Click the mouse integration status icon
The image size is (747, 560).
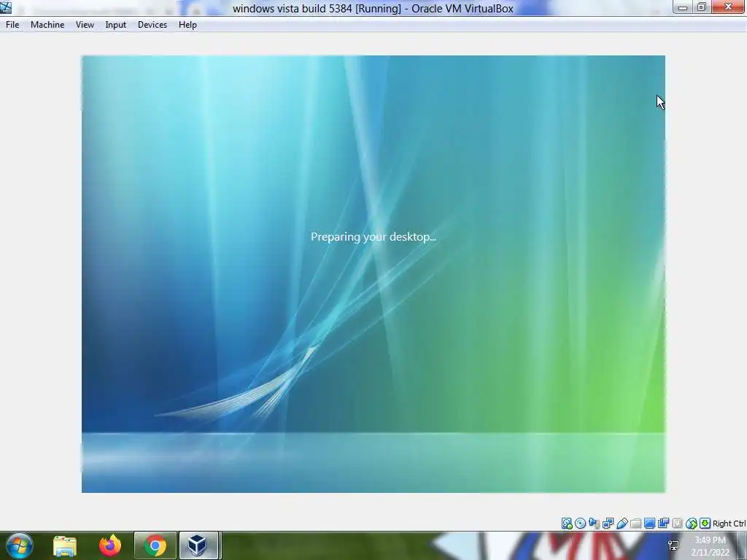click(x=692, y=524)
